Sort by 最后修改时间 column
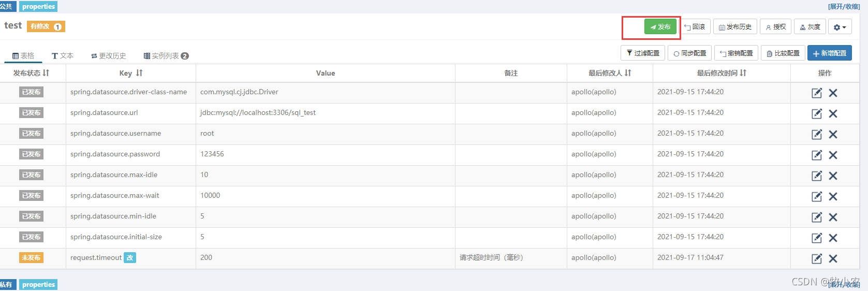This screenshot has width=868, height=291. click(x=743, y=73)
